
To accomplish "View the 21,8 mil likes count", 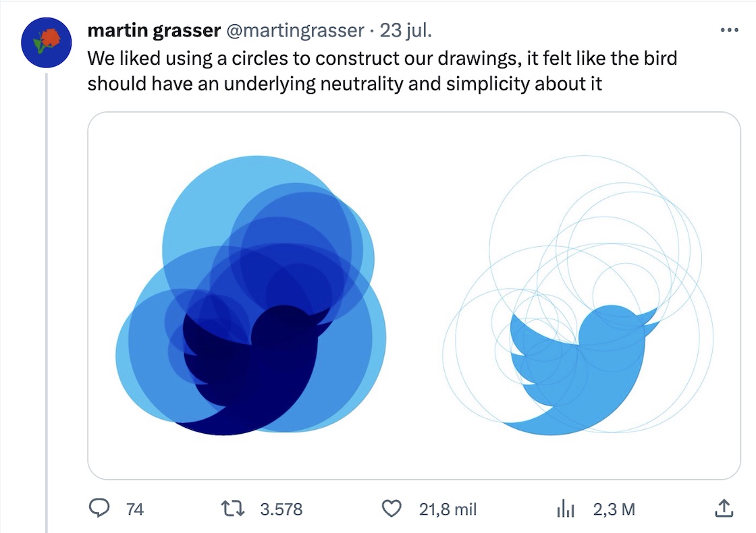I will [x=448, y=509].
